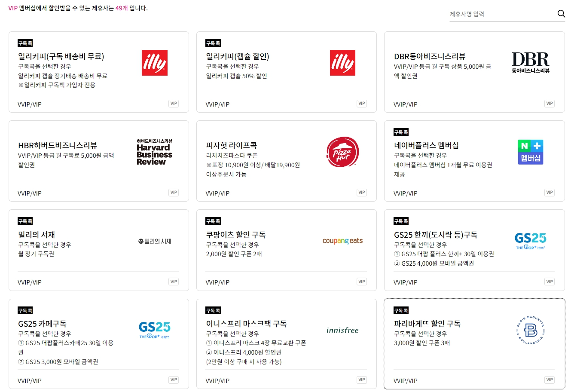Click the Pizza Hut logo
This screenshot has height=392, width=574.
[342, 152]
